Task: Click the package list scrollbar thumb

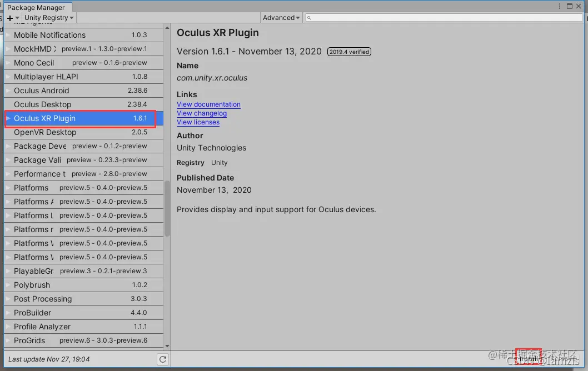Action: (167, 208)
